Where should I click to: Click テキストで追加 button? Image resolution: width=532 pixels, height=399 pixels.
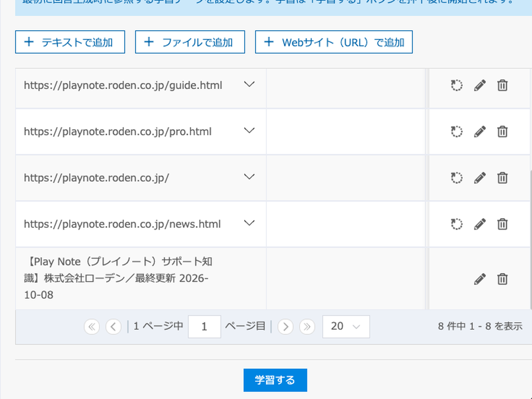click(x=70, y=42)
